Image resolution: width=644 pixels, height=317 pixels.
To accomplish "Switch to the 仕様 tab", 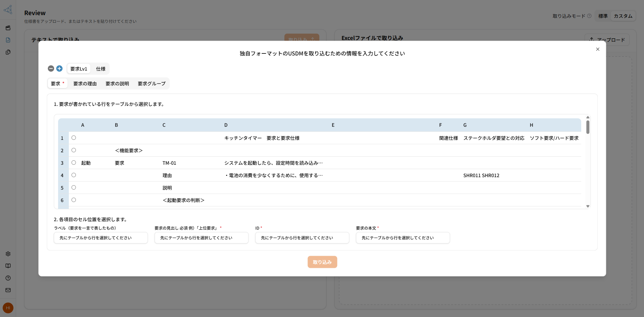I will click(100, 69).
